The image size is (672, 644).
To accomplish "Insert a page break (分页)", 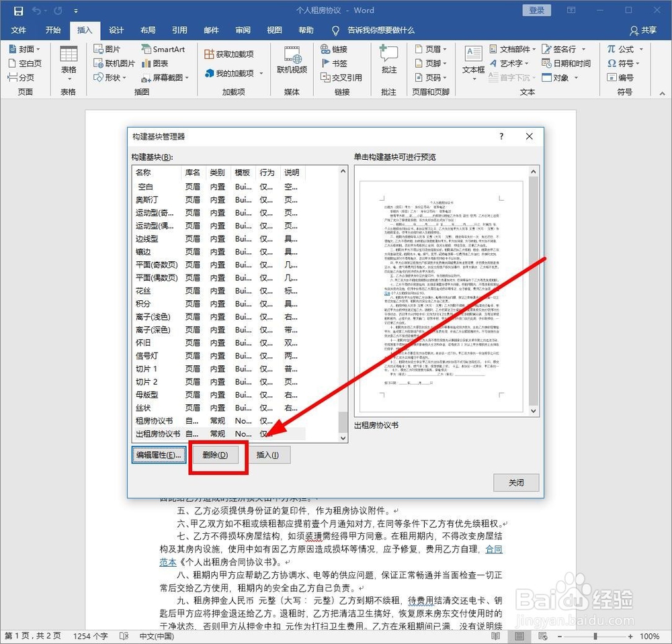I will 21,77.
